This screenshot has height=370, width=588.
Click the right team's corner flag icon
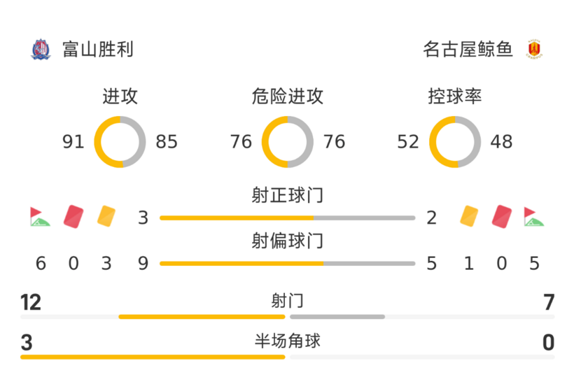point(534,217)
